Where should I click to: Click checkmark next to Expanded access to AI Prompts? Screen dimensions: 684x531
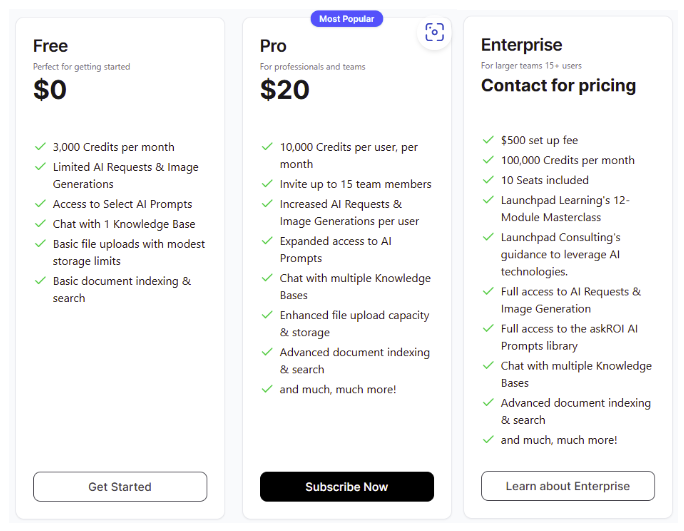[267, 240]
